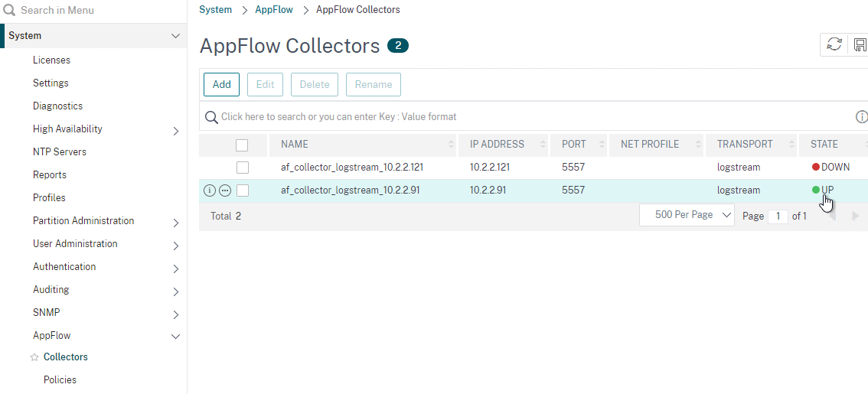Click the magnifier icon in the collectors search bar
868x394 pixels.
211,117
